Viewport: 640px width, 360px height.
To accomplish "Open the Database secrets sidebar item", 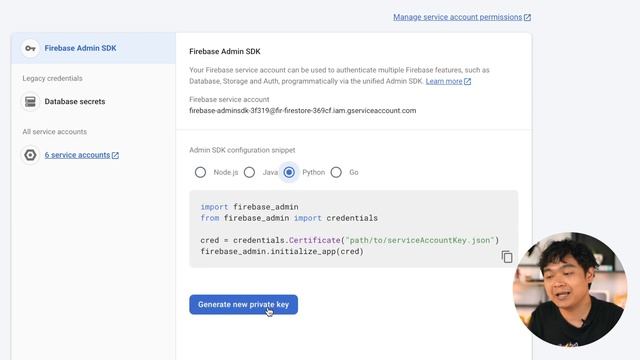I will [x=75, y=102].
